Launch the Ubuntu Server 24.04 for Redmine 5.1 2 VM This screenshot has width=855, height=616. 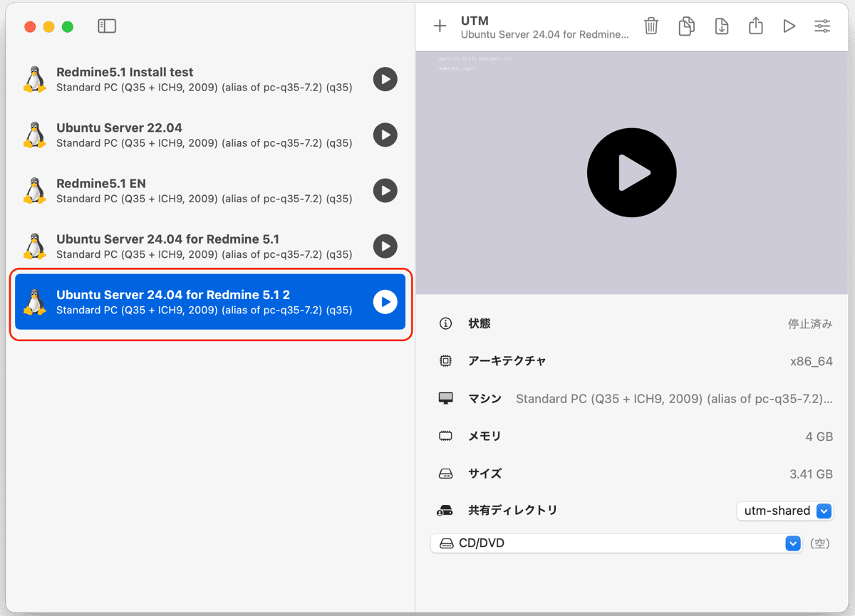pyautogui.click(x=385, y=302)
